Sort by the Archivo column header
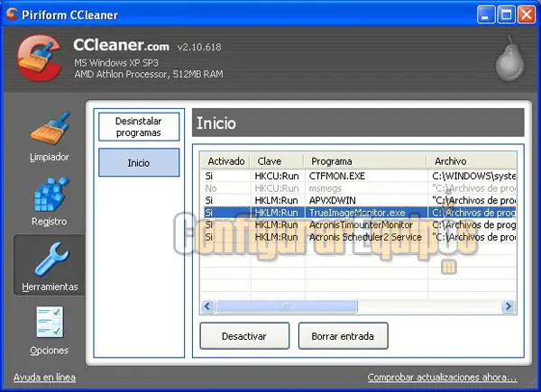The image size is (541, 392). tap(472, 161)
